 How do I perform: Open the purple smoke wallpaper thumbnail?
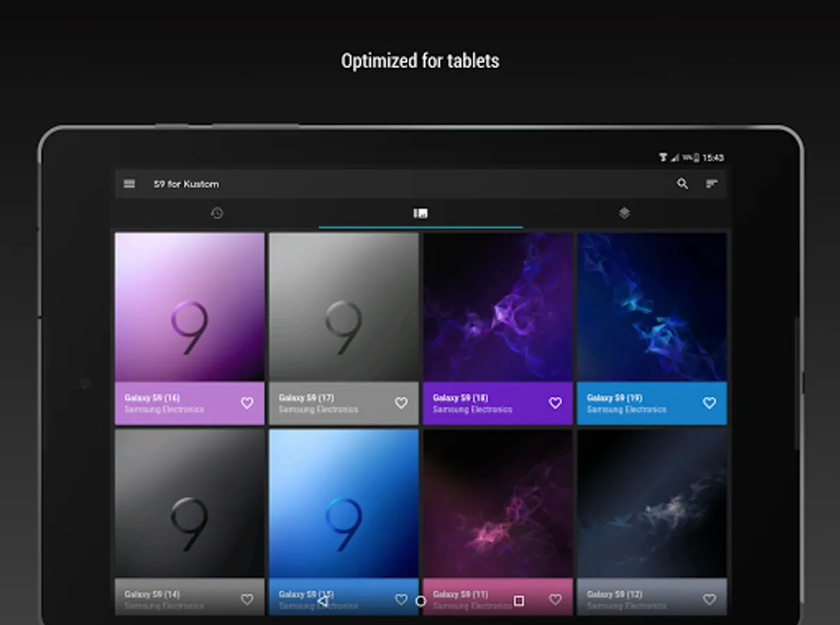click(x=498, y=307)
